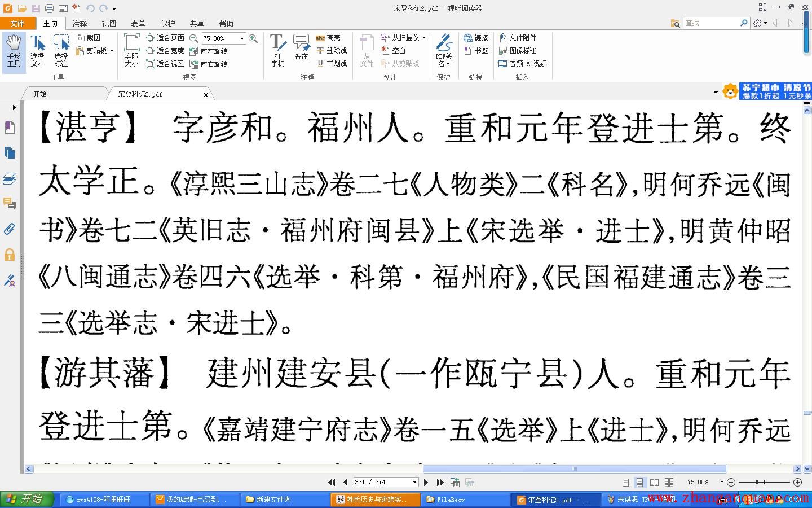Switch to the Comment (注释) ribbon tab
Screen dimensions: 812x508
tap(80, 24)
